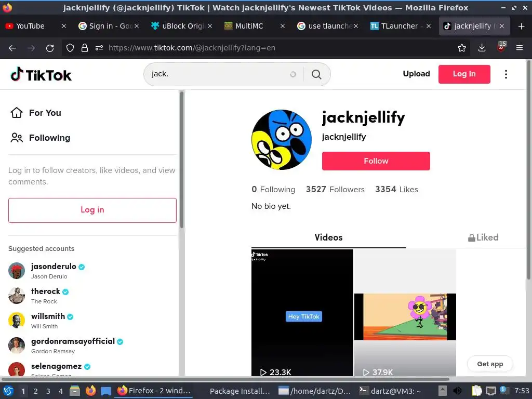Switch to workspace 3 in the taskbar
This screenshot has height=399, width=532.
(48, 391)
